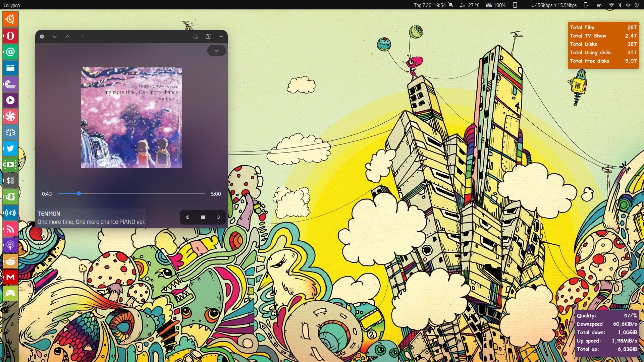Open the pink pinwheel app in dock
The height and width of the screenshot is (362, 644).
click(10, 116)
